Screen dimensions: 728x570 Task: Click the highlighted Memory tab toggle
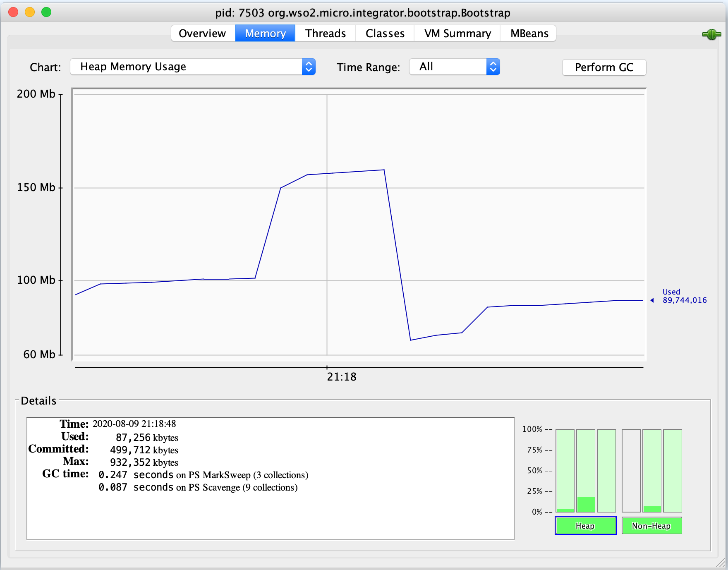click(x=265, y=33)
